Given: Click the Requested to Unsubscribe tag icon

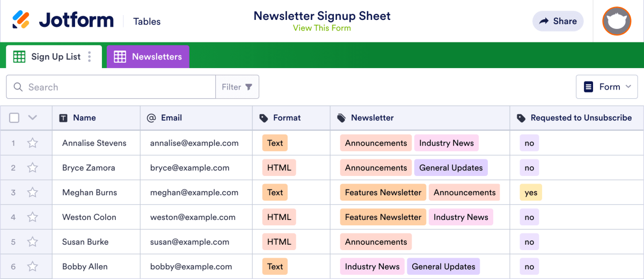Looking at the screenshot, I should pyautogui.click(x=521, y=118).
